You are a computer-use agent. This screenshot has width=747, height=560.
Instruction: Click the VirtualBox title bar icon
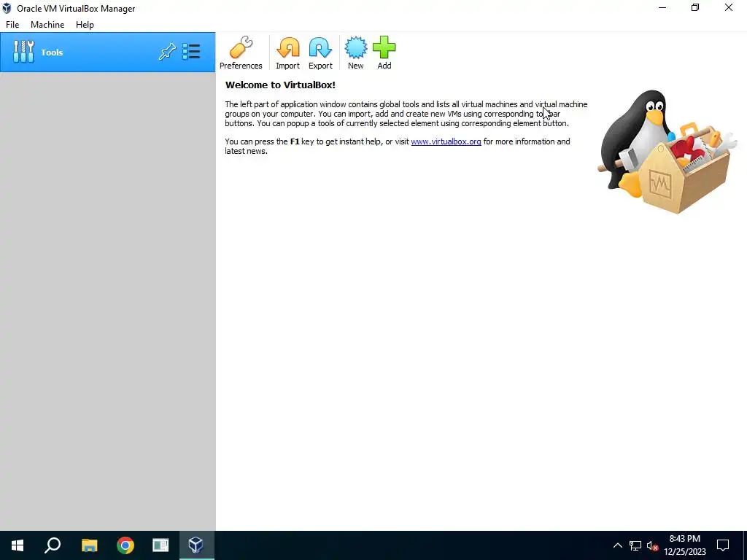pyautogui.click(x=7, y=9)
